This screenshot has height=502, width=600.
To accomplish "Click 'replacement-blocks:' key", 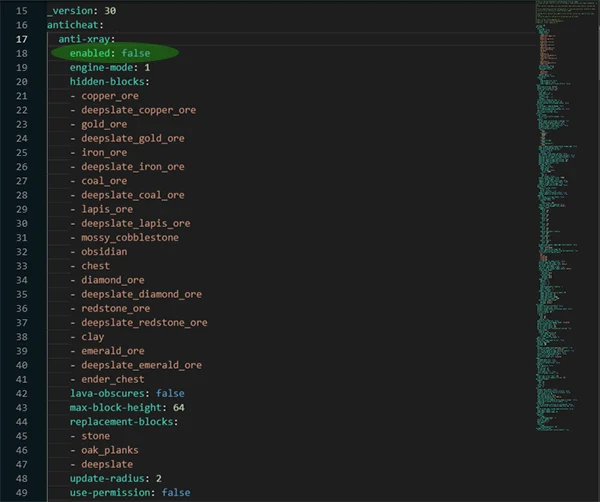I will pos(124,422).
